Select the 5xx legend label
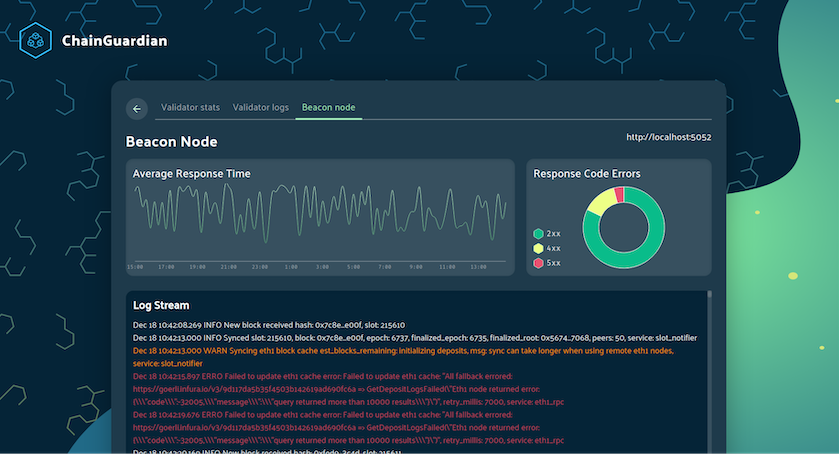 point(553,263)
